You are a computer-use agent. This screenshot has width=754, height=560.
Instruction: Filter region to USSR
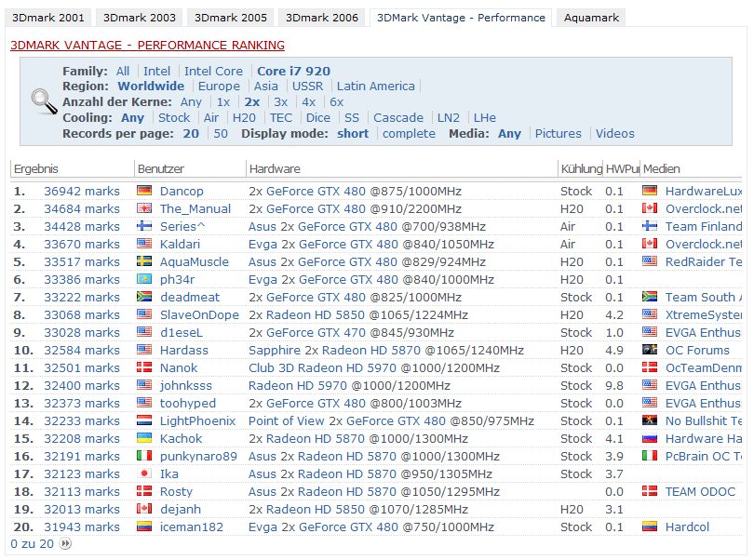pyautogui.click(x=307, y=86)
